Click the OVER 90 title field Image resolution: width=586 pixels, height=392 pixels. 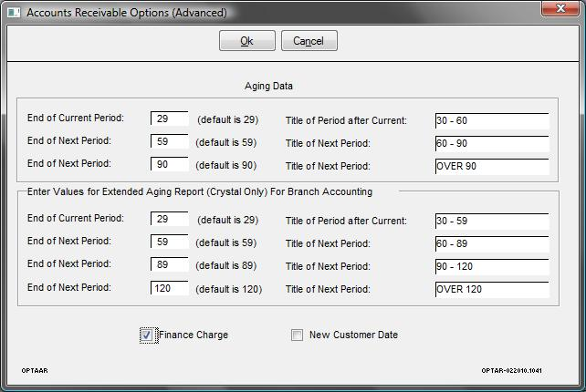[492, 166]
